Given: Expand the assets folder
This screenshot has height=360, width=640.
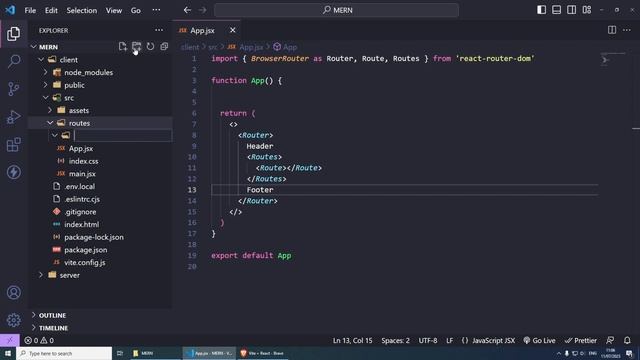Looking at the screenshot, I should coord(50,110).
